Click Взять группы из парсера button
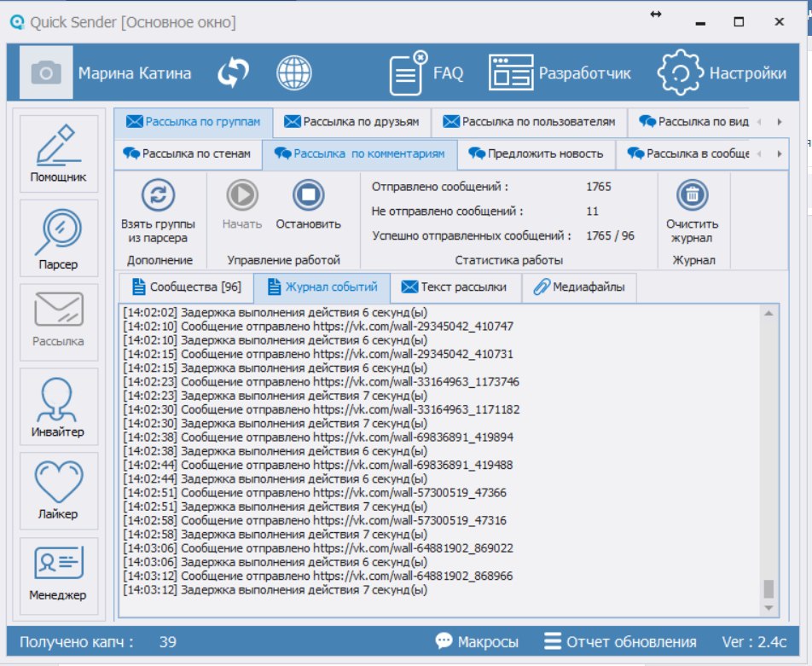This screenshot has height=666, width=812. [158, 212]
